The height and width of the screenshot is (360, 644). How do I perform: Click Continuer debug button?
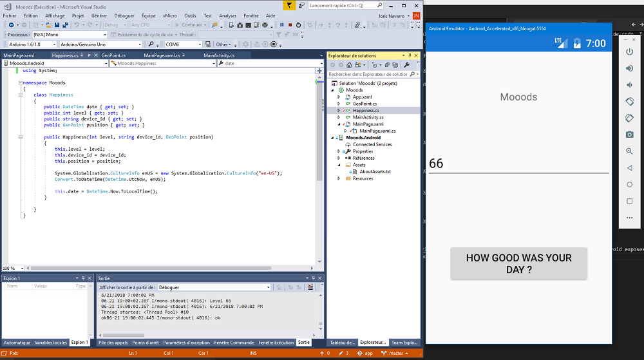(x=191, y=25)
